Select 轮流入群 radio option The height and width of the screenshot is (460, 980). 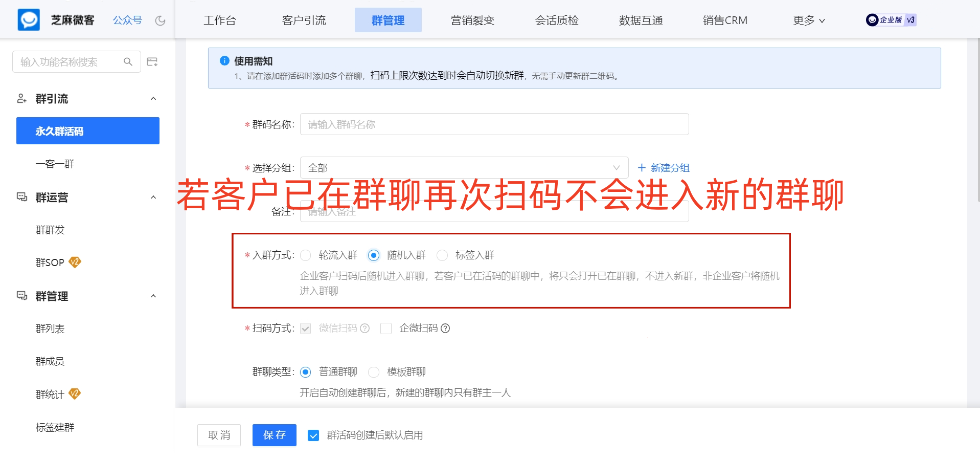point(306,255)
